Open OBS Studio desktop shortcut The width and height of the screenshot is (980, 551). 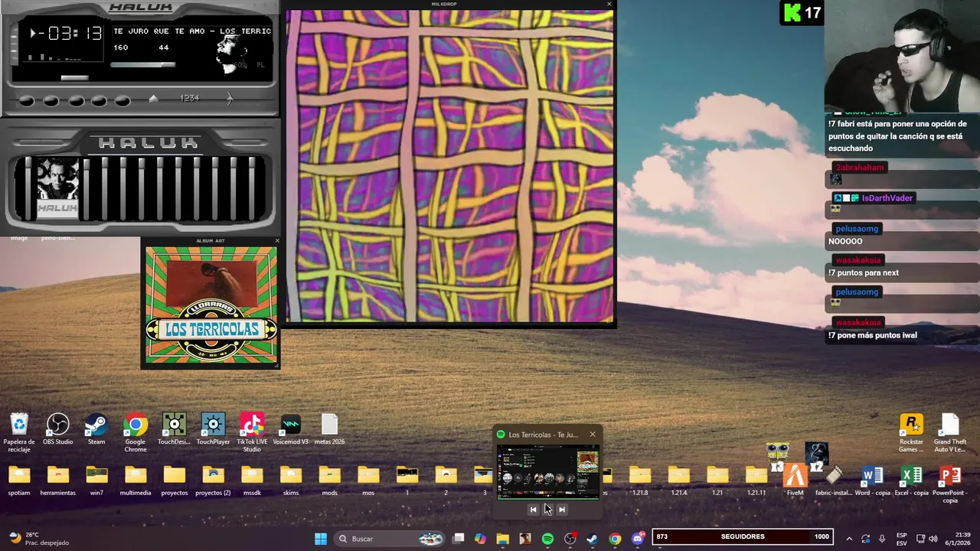[57, 429]
